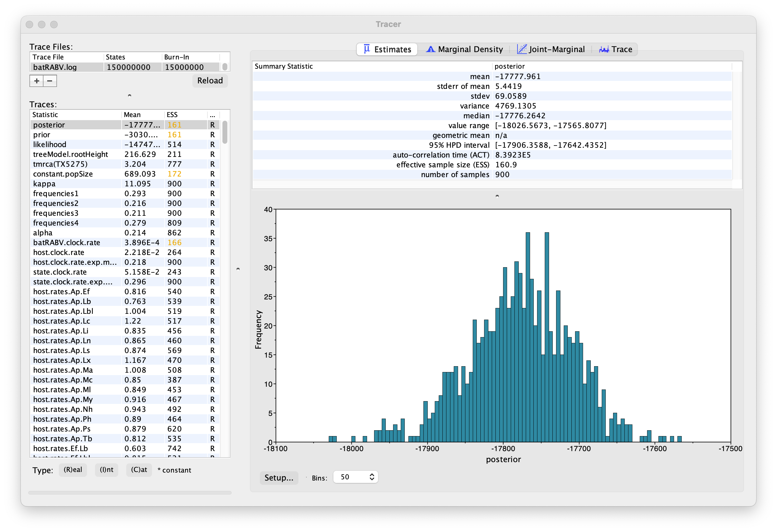Click the posterior column header in summary table
This screenshot has width=777, height=532.
612,66
